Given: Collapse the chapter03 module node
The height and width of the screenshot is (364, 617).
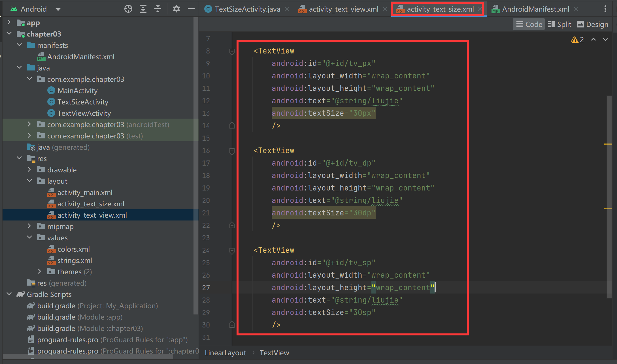Looking at the screenshot, I should tap(9, 34).
